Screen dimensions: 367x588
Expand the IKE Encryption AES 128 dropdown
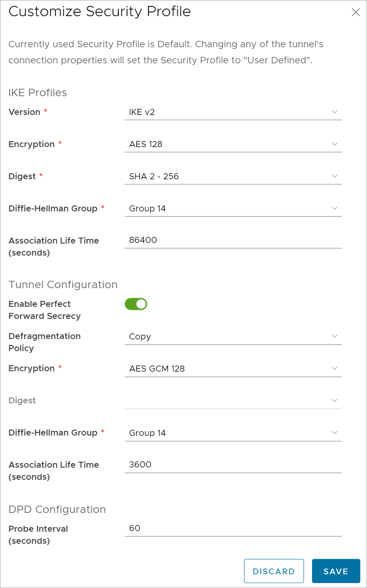click(233, 144)
